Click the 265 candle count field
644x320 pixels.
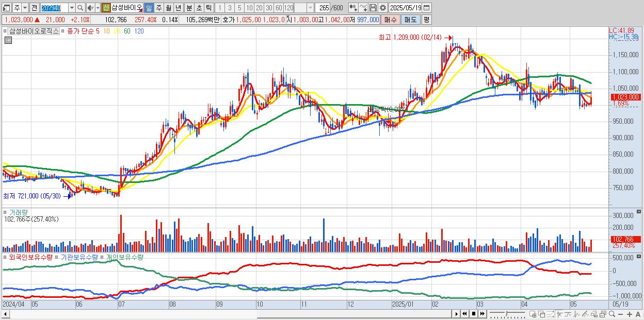click(x=323, y=8)
